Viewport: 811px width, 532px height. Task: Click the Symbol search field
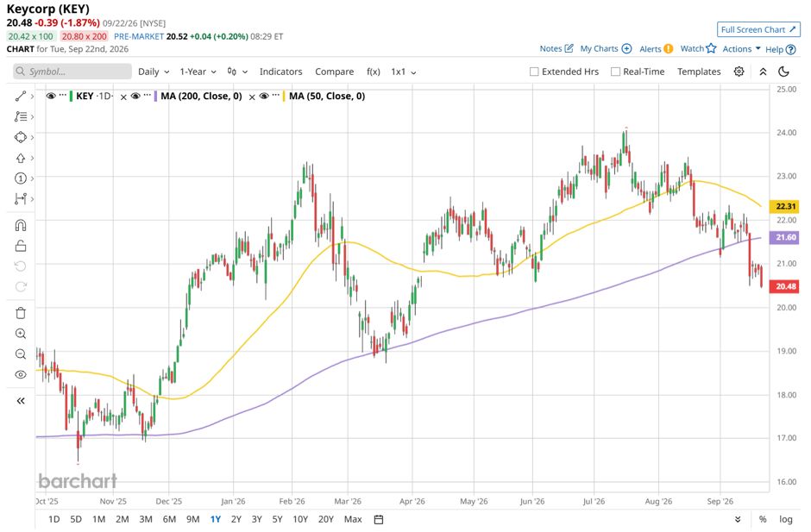tap(72, 72)
